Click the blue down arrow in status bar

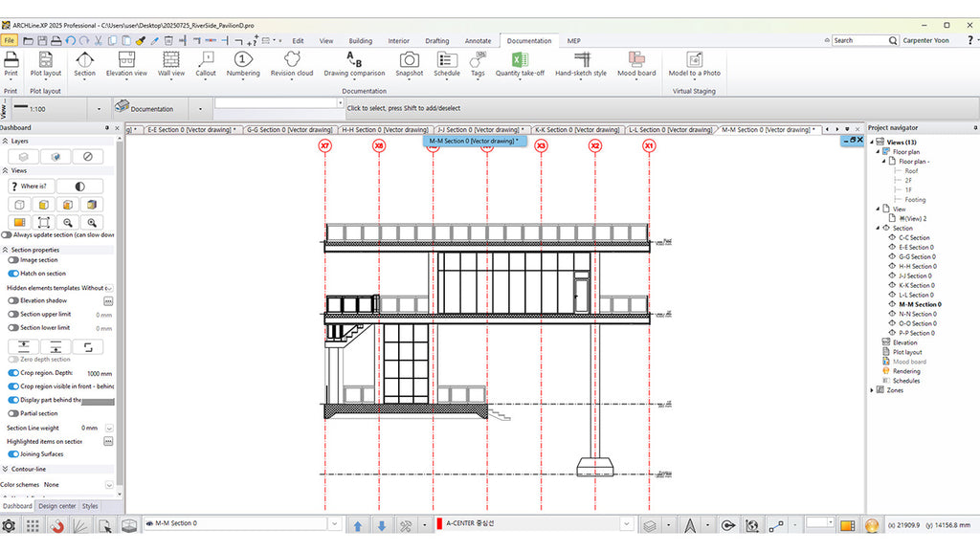point(381,526)
